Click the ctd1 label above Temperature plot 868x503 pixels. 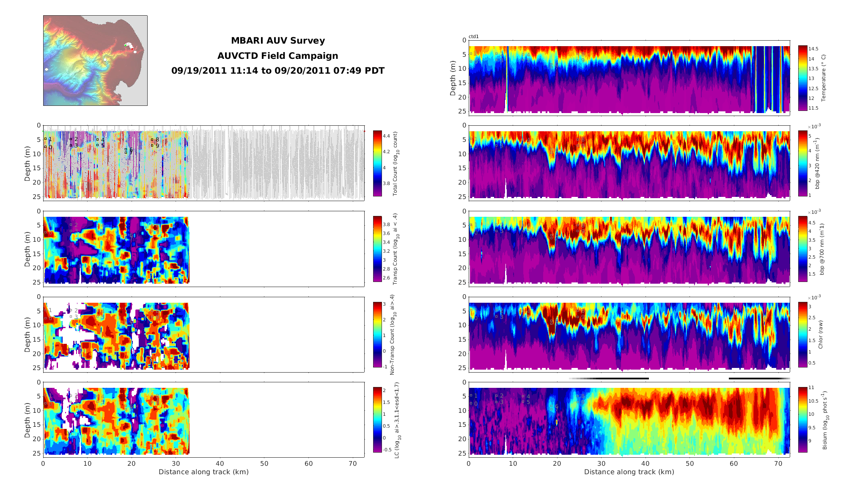(x=473, y=37)
